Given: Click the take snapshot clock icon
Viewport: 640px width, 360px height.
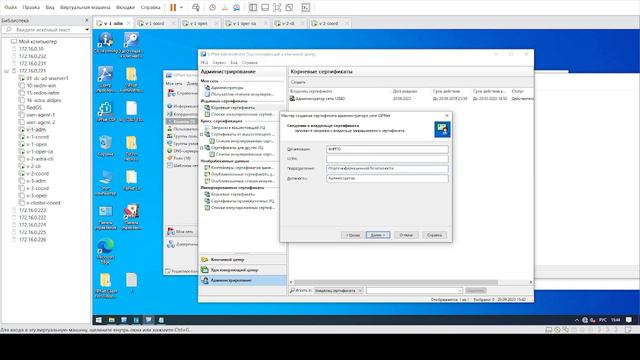Looking at the screenshot, I should pyautogui.click(x=212, y=7).
